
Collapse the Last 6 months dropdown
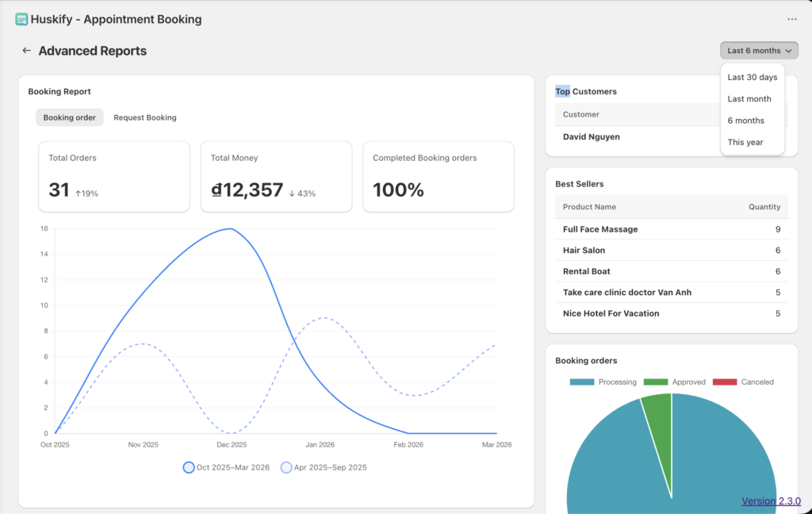coord(759,51)
